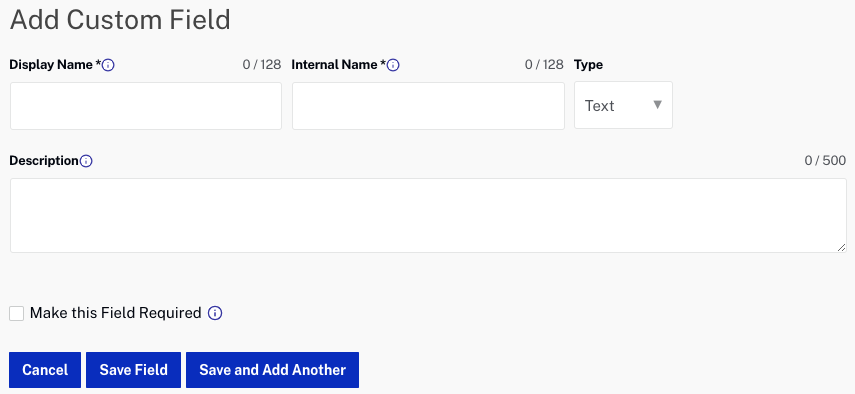Tick the Make this Field Required checkbox

[x=17, y=313]
